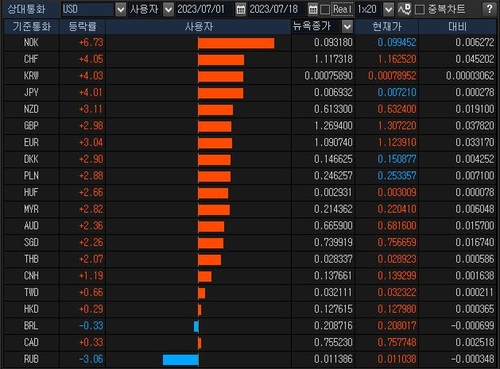
Task: Click the difference value 0.045202
Action: pos(475,59)
